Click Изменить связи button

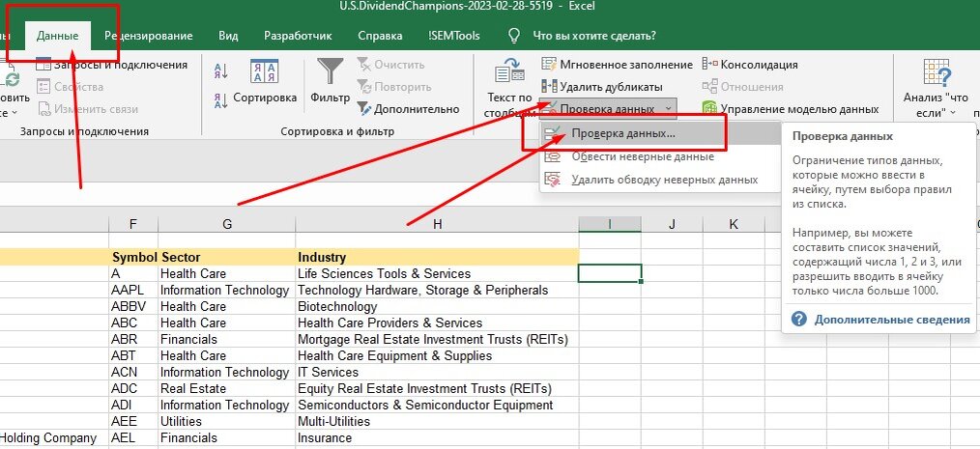(x=88, y=109)
